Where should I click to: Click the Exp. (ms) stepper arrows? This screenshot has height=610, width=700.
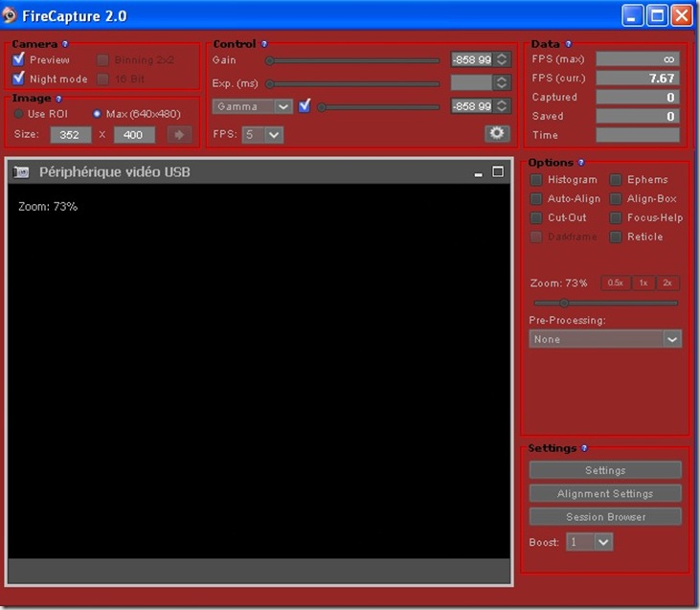(502, 82)
